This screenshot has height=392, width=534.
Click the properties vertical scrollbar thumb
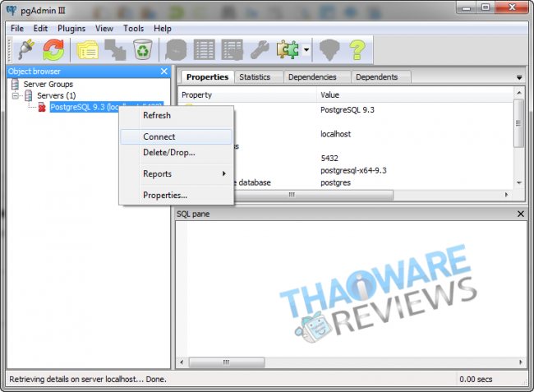pos(518,123)
